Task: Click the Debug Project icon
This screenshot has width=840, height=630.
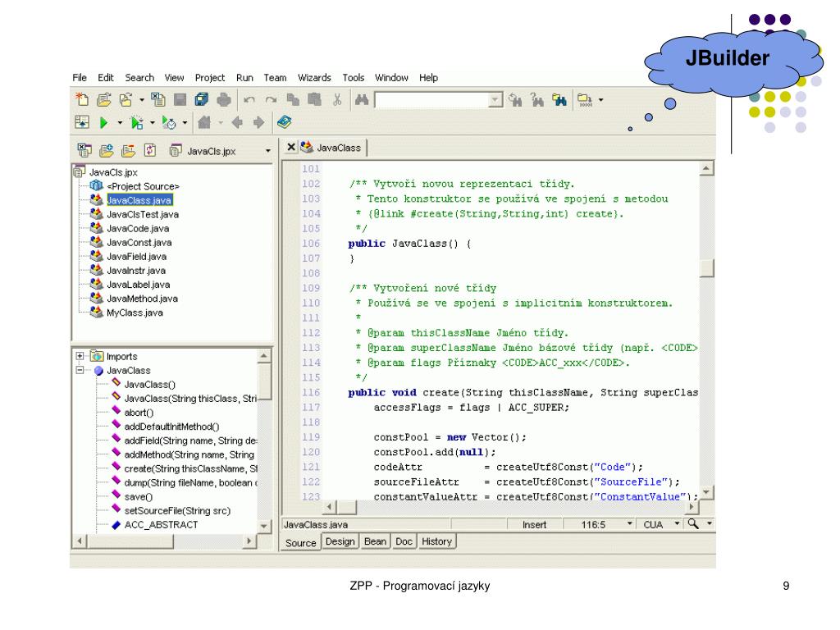Action: 137,123
